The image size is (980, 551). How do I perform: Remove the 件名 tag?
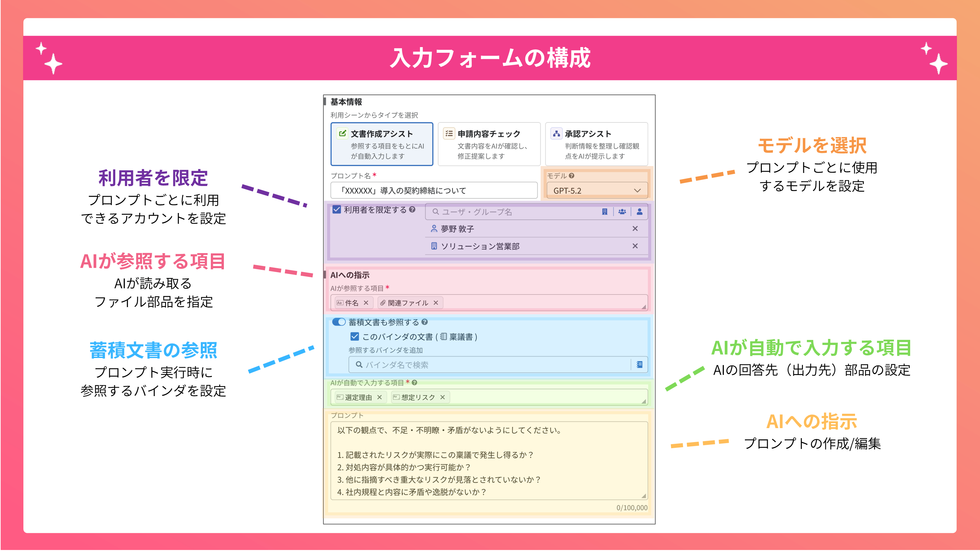(x=366, y=303)
